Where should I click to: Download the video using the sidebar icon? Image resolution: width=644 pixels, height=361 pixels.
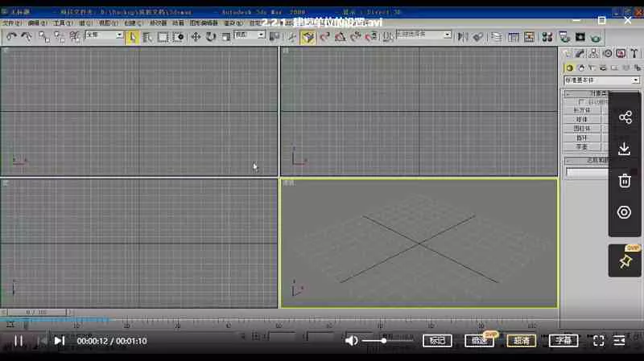624,149
